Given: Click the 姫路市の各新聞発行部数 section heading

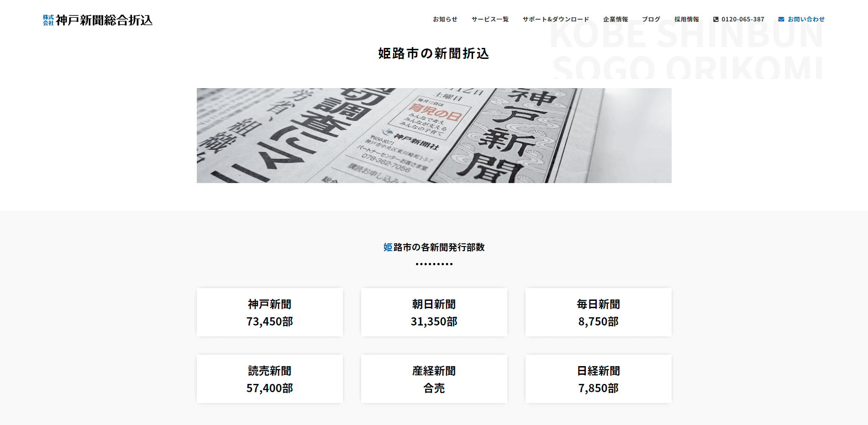Looking at the screenshot, I should tap(434, 247).
